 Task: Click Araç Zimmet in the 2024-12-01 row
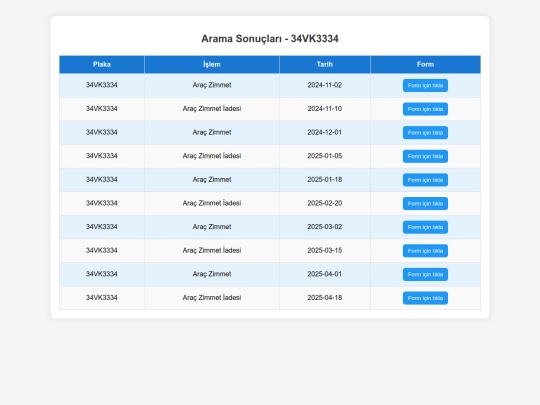coord(212,132)
